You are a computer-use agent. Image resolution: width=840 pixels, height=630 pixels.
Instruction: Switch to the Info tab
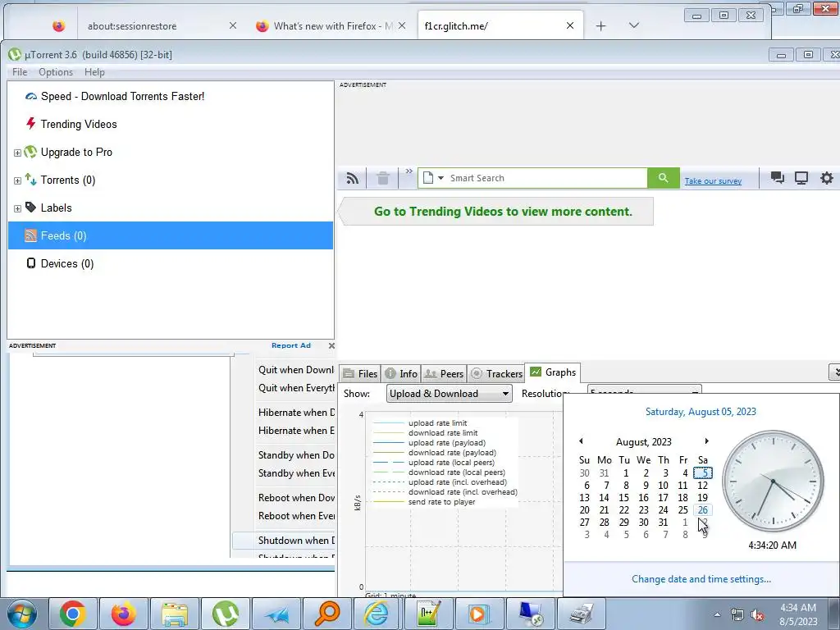point(401,373)
